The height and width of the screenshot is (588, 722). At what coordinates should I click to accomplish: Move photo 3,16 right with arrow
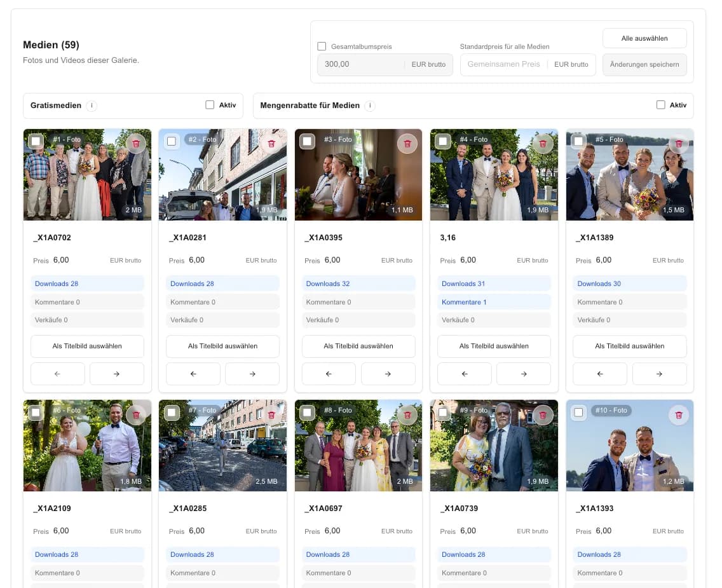point(524,374)
